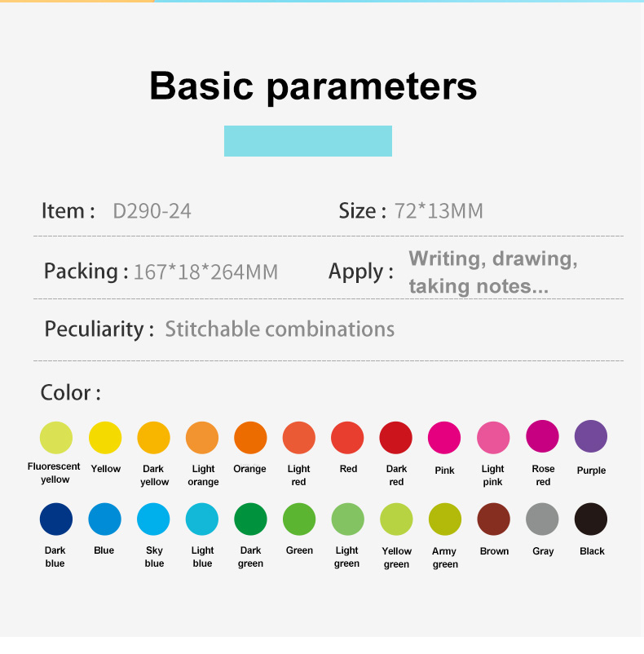
Task: Pick the Brown color swatch
Action: coord(493,519)
